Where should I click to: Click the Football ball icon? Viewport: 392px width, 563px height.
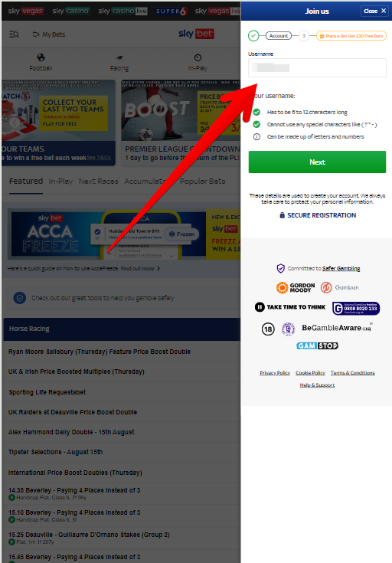tap(41, 57)
